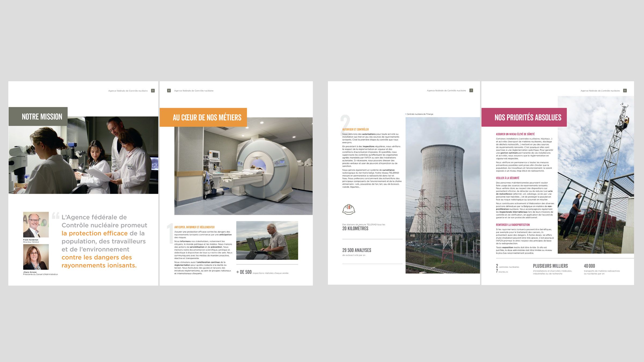Click 'Des stations de mesure TELERAD' line
The height and width of the screenshot is (362, 644).
pos(364,225)
